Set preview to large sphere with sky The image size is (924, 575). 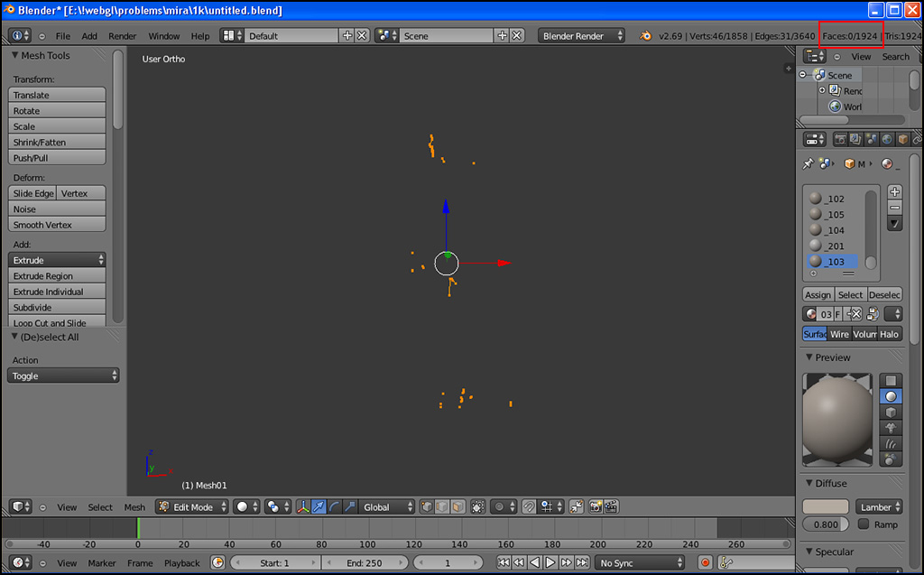coord(891,459)
